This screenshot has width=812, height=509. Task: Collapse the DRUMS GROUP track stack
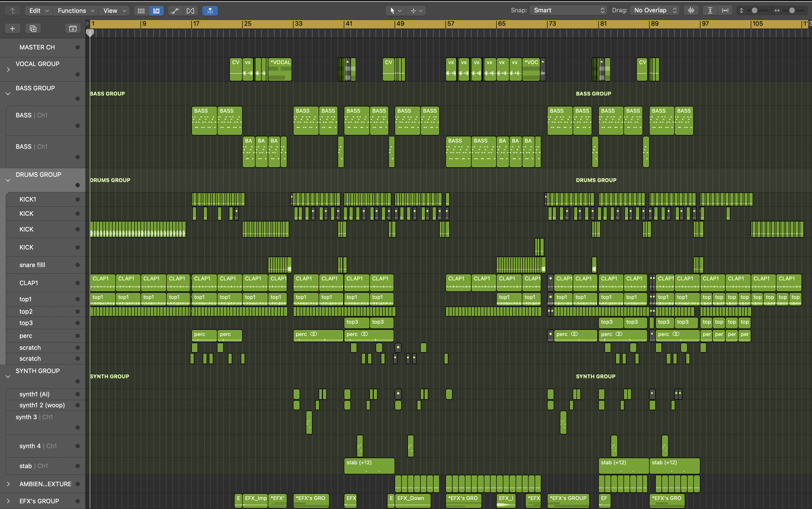pyautogui.click(x=8, y=180)
